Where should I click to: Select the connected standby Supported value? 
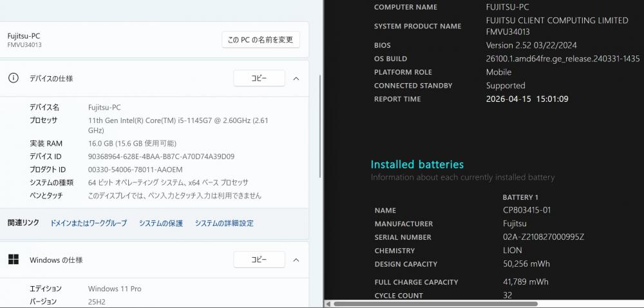[506, 86]
